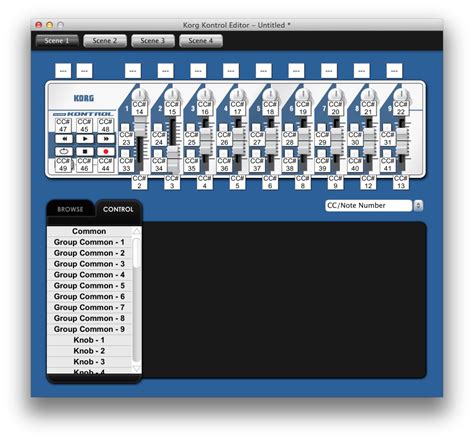
Task: Select the knob on channel 4
Action: pyautogui.click(x=238, y=95)
